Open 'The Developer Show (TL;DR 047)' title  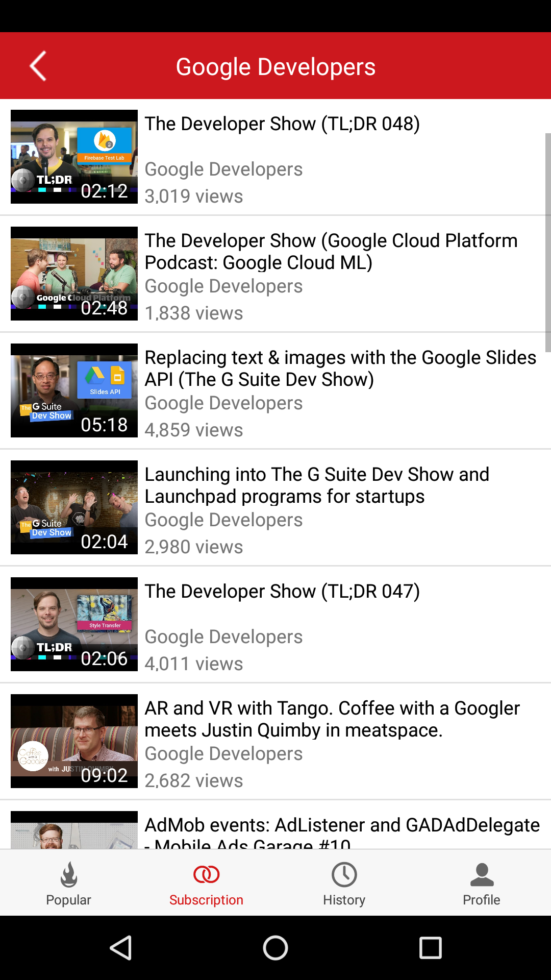point(282,592)
